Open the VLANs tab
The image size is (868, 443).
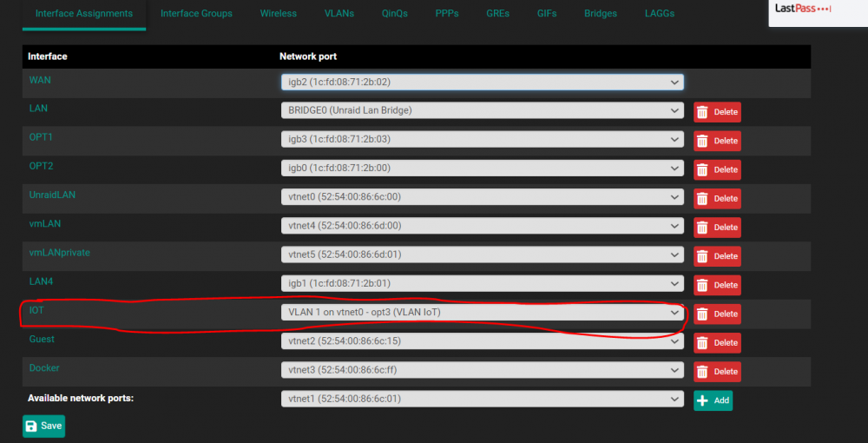pyautogui.click(x=339, y=13)
